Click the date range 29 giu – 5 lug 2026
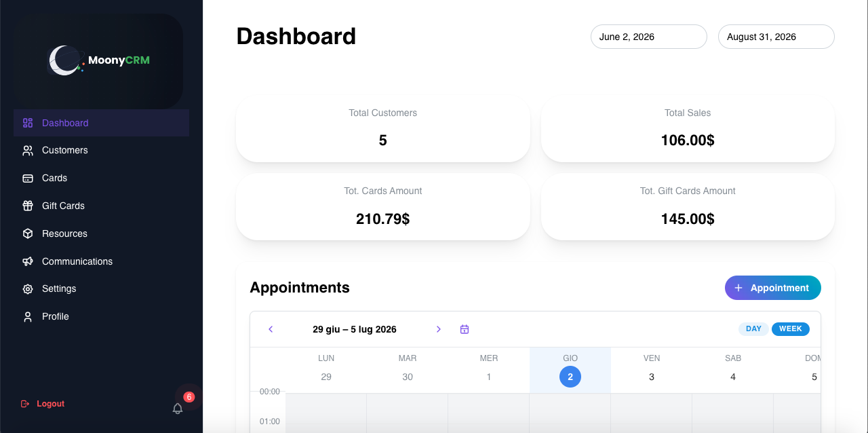 355,329
